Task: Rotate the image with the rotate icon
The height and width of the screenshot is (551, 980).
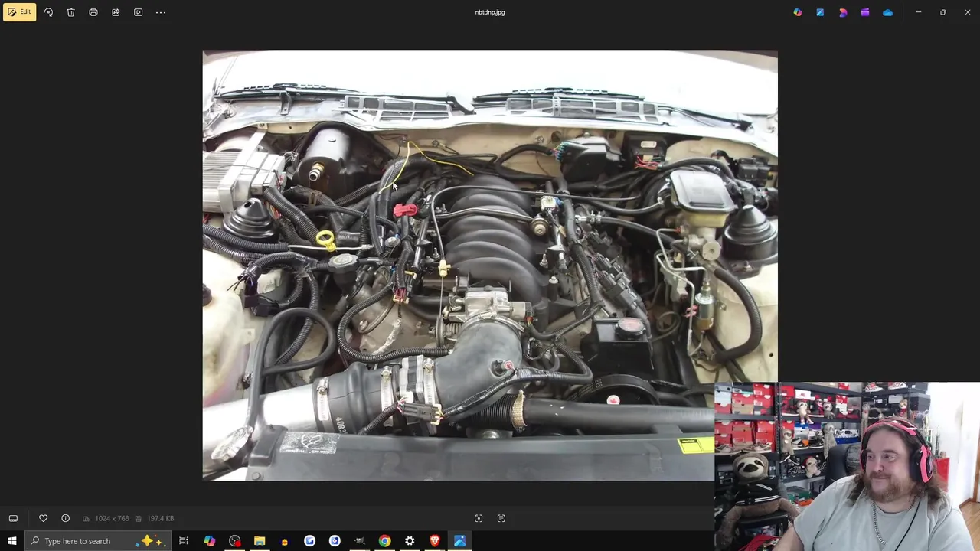Action: (x=48, y=12)
